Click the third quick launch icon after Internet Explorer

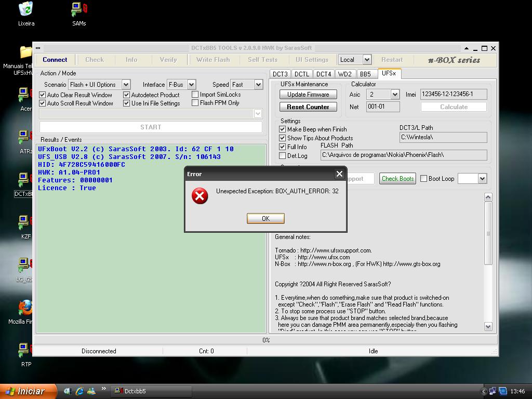91,391
